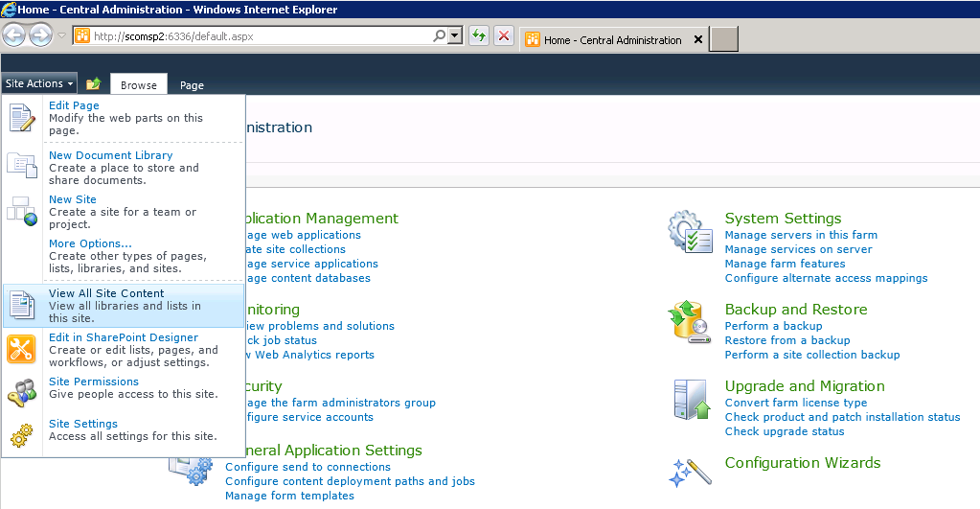Viewport: 980px width, 509px height.
Task: Click the Web Analytics reports link
Action: [x=310, y=355]
